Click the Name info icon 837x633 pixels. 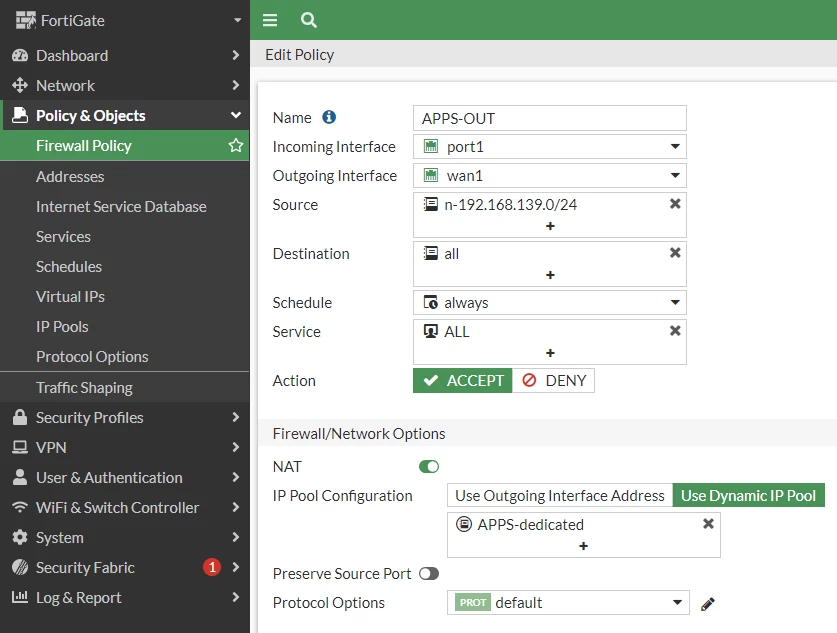[329, 117]
